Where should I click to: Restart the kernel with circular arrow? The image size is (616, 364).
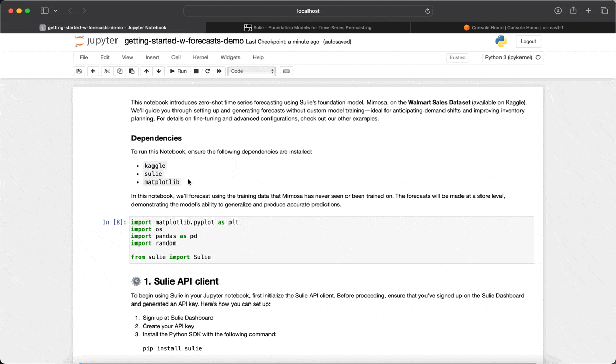tap(208, 71)
